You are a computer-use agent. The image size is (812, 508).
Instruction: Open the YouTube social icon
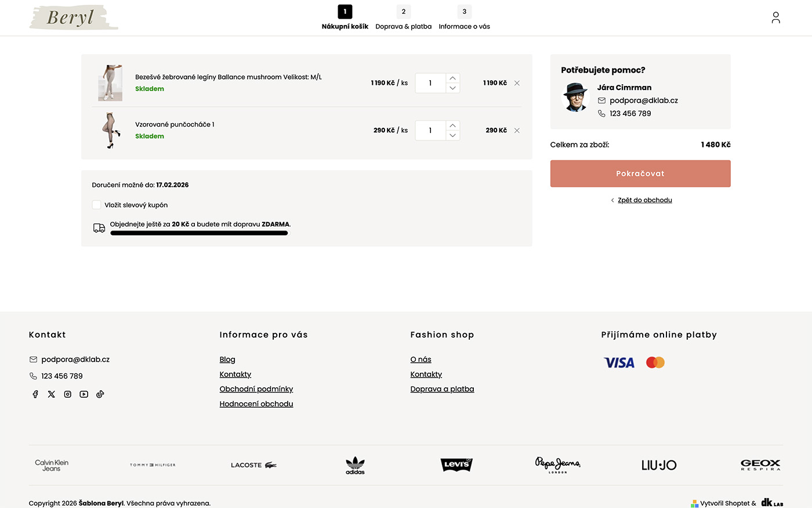(84, 394)
